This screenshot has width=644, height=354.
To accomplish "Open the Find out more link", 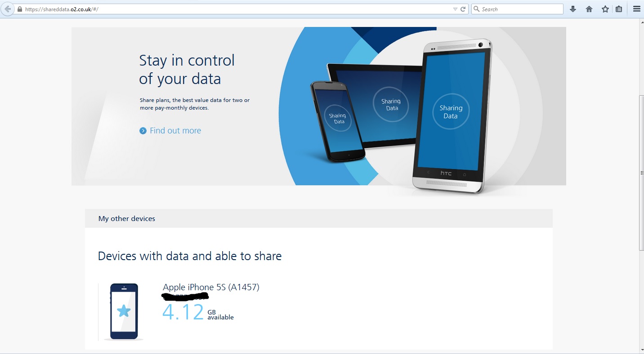I will click(x=175, y=130).
